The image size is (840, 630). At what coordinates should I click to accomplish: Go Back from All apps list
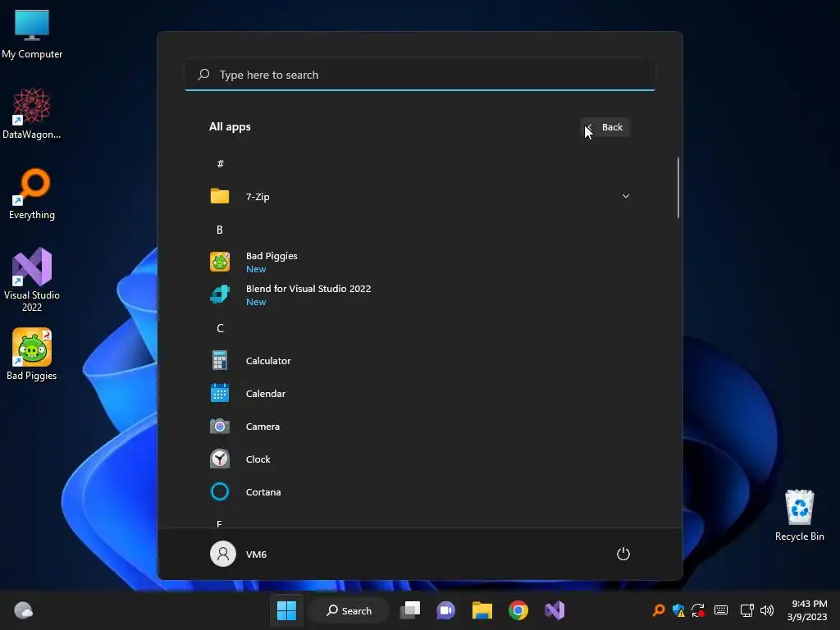605,127
